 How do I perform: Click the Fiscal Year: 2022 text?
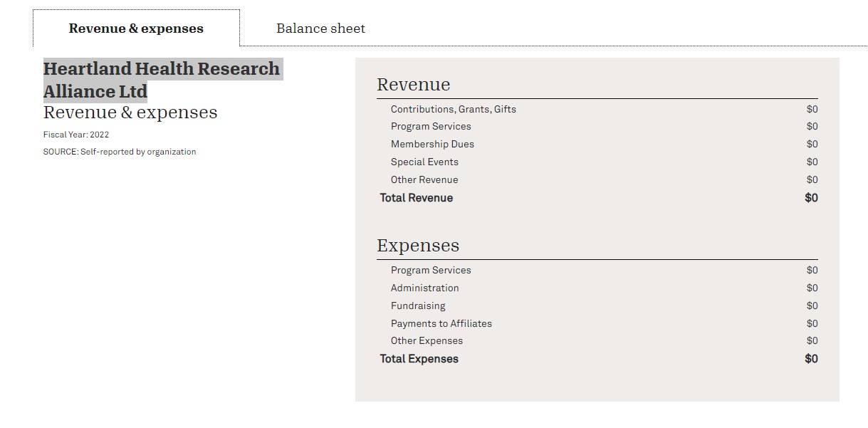coord(76,135)
